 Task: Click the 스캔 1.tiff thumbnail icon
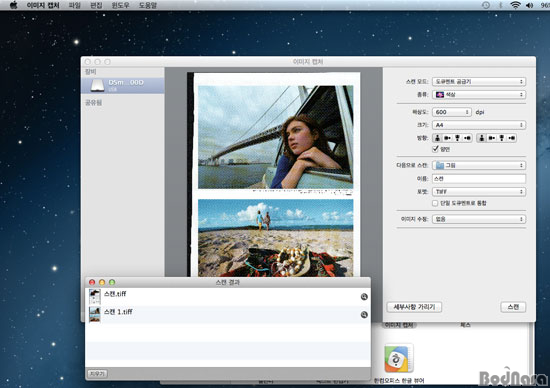click(x=94, y=315)
